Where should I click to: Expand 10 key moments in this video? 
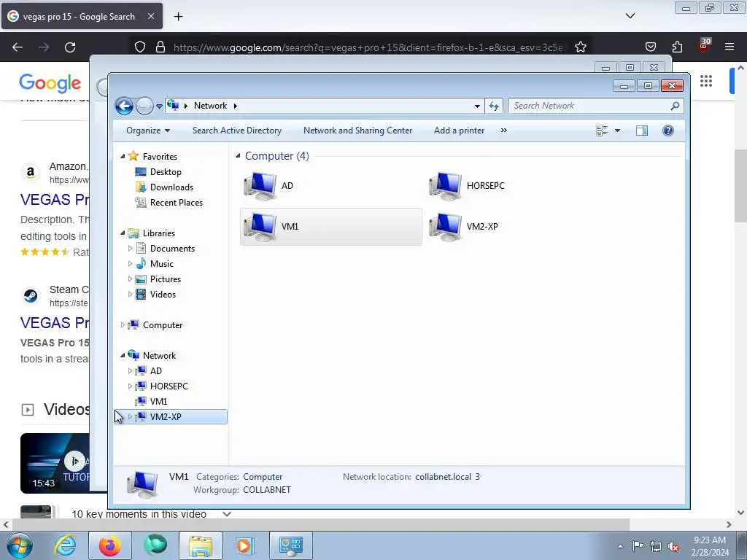click(227, 514)
